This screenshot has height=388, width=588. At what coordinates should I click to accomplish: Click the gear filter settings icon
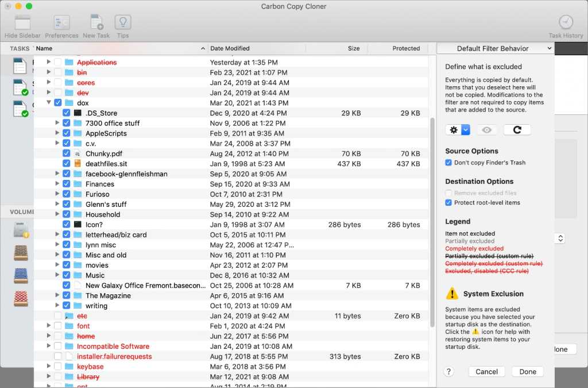tap(454, 130)
